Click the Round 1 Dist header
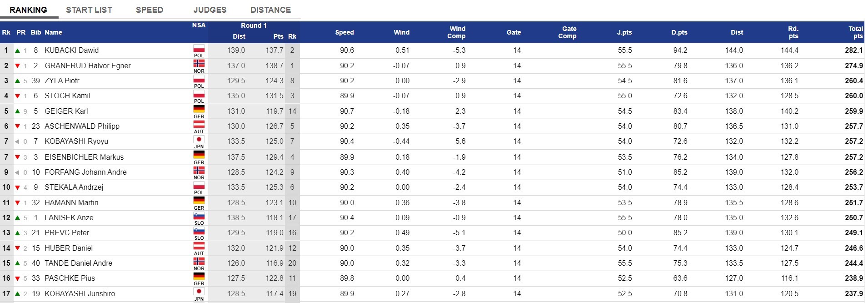Viewport: 868px width, 303px height. (239, 36)
